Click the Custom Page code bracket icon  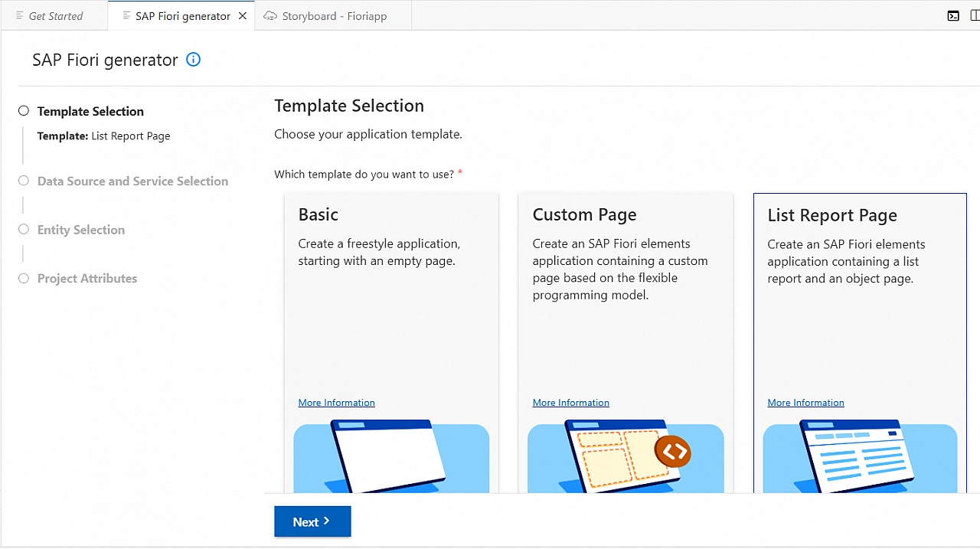(x=673, y=452)
